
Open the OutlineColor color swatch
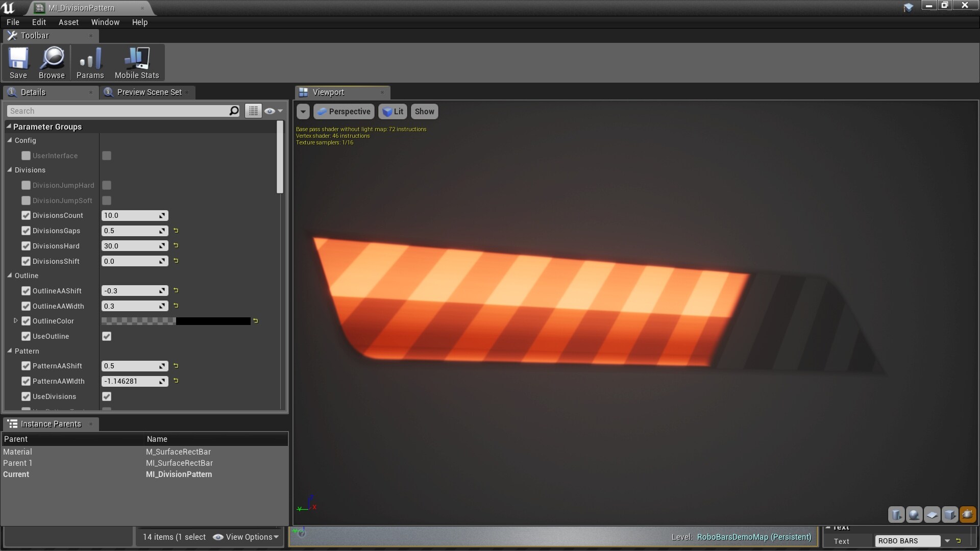(176, 321)
